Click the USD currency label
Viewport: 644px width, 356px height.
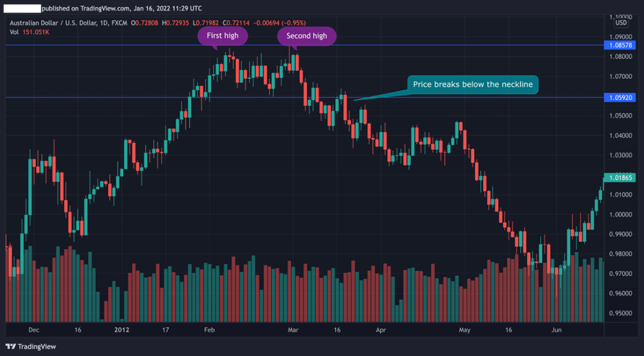(x=621, y=23)
